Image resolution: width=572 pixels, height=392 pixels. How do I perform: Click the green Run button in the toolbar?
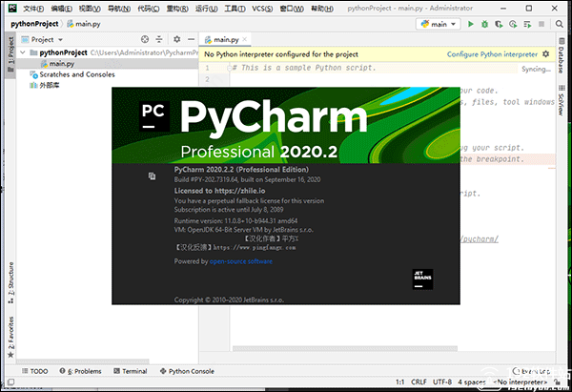click(x=471, y=23)
